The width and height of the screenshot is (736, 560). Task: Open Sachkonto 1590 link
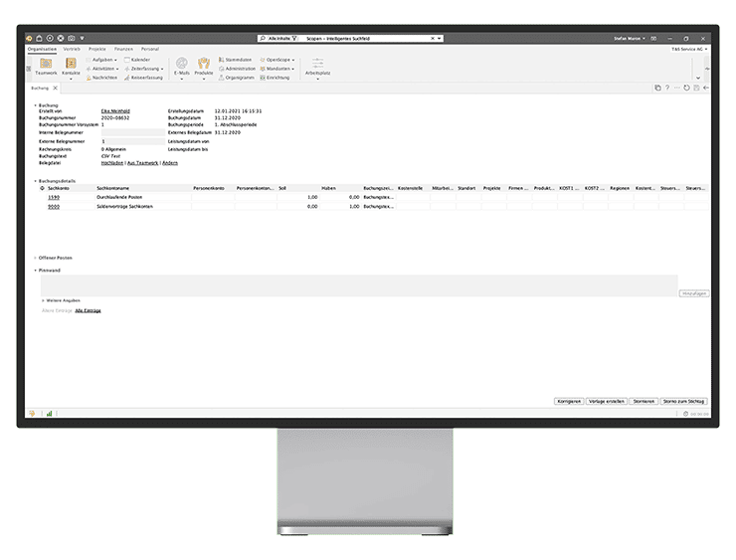[x=54, y=197]
